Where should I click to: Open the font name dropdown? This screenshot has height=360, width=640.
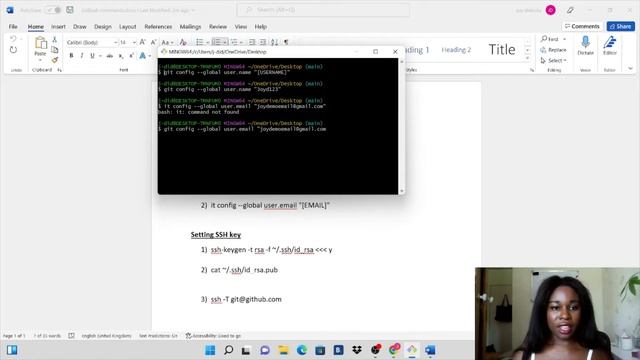pyautogui.click(x=116, y=42)
